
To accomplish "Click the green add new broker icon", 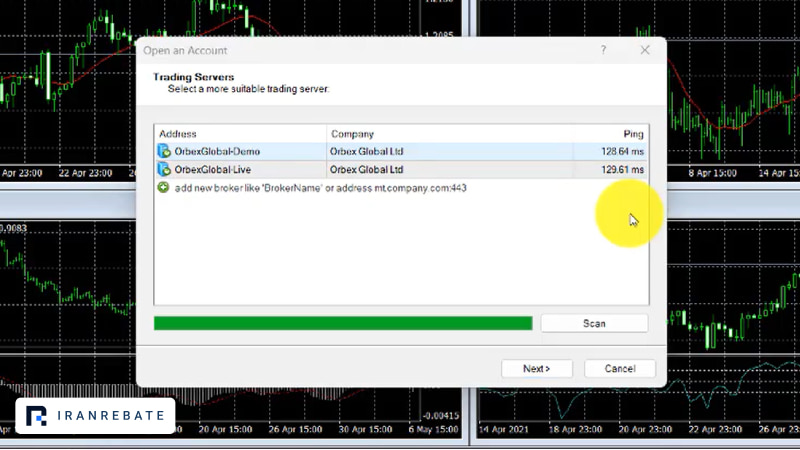I will [x=163, y=187].
